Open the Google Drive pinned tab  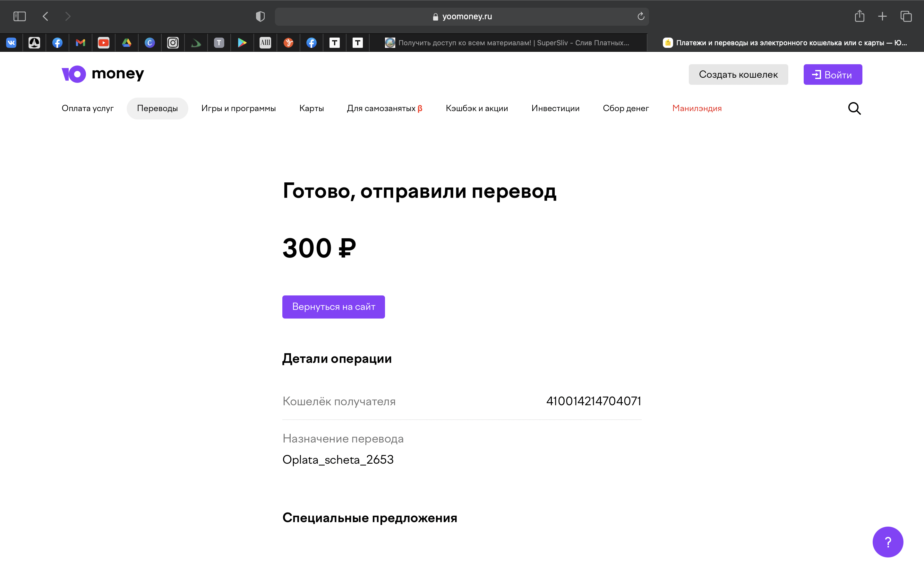(x=127, y=43)
